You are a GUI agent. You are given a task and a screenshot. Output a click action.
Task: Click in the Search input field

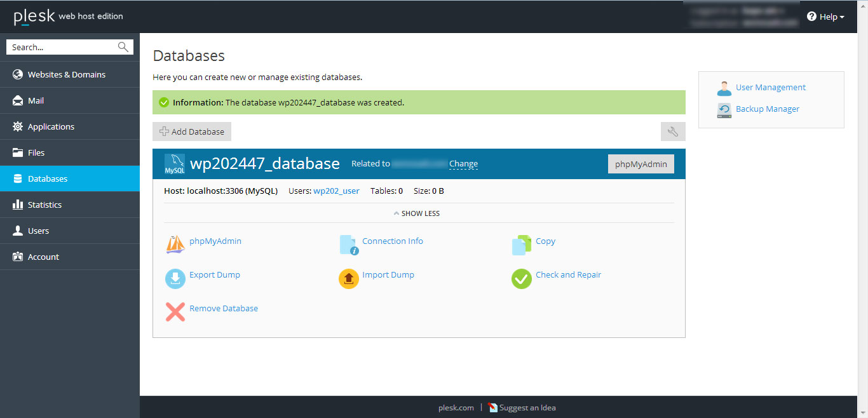pos(64,47)
